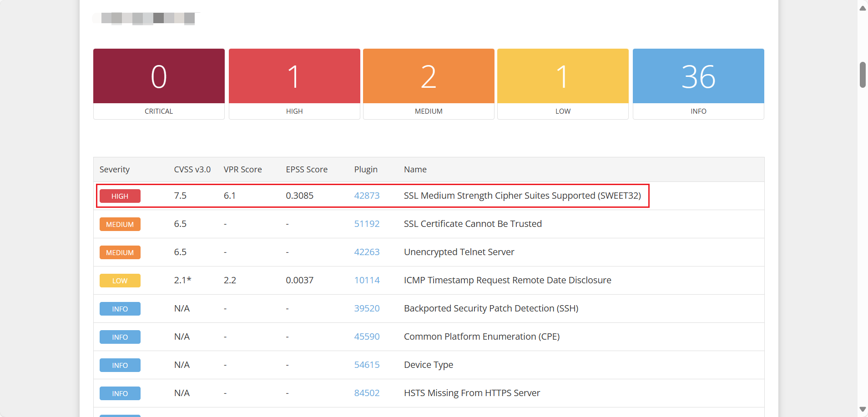This screenshot has width=868, height=417.
Task: Click the Medium severity tile showing 2
Action: [429, 76]
